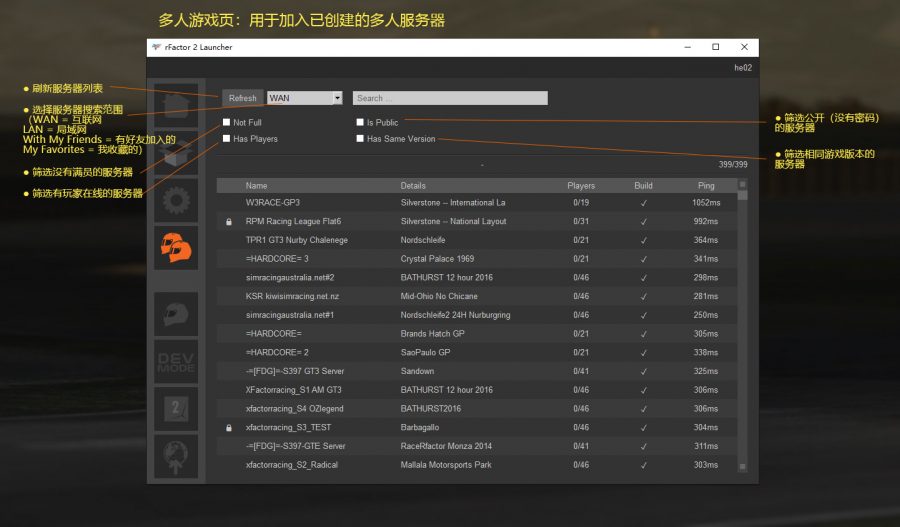Click the server list scrollbar thumb
The height and width of the screenshot is (527, 900).
coord(742,195)
